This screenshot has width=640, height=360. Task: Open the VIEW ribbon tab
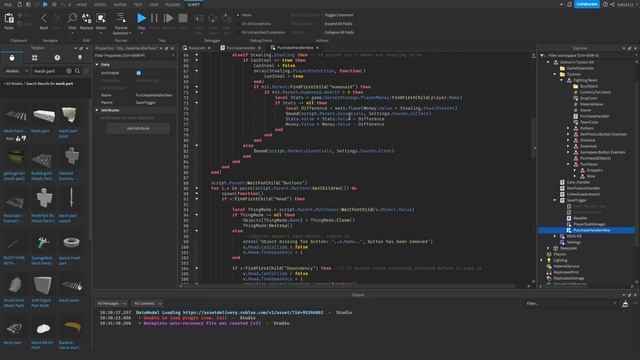click(x=154, y=4)
